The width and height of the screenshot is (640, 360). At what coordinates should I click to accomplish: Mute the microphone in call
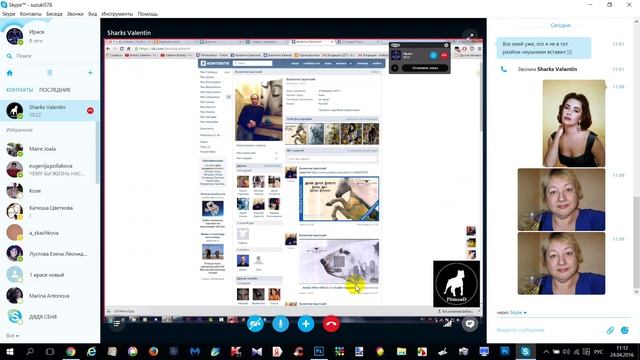click(280, 324)
